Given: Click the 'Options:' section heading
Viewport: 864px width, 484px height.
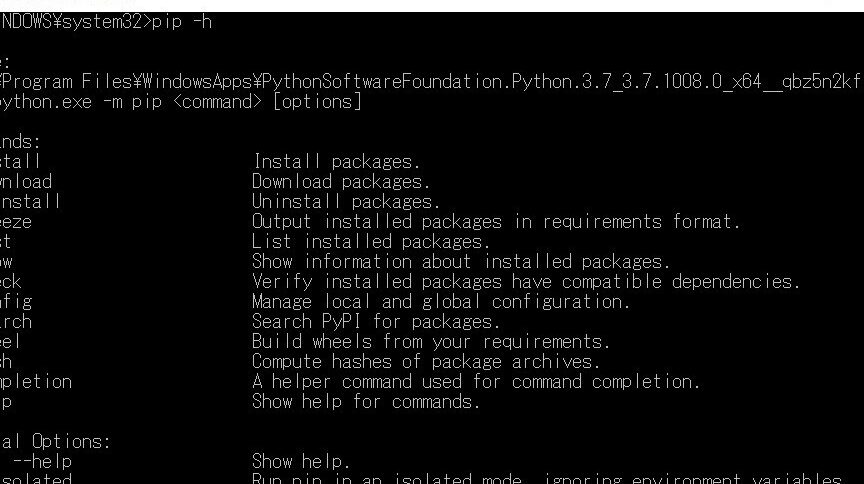Looking at the screenshot, I should point(71,442).
